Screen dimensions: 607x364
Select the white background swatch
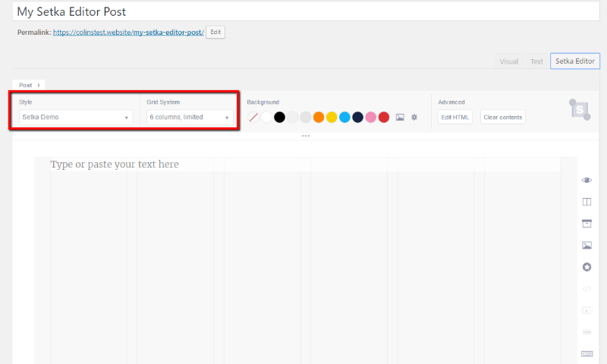pyautogui.click(x=266, y=118)
